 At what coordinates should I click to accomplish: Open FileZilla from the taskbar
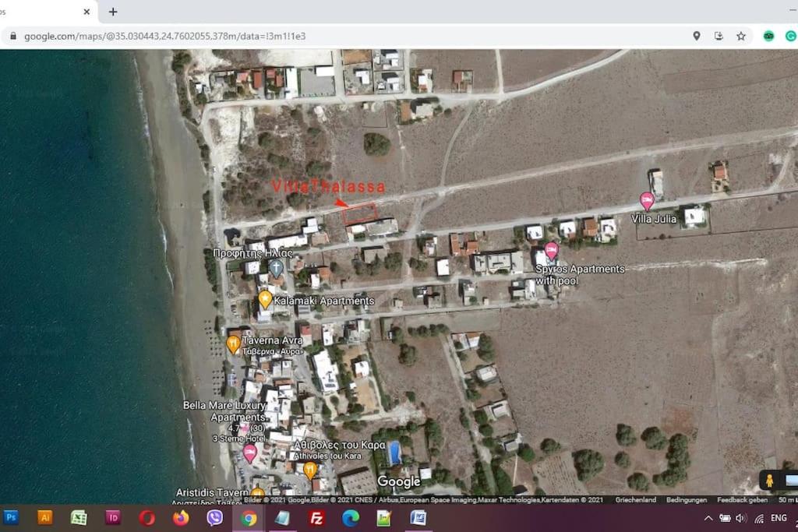(316, 518)
